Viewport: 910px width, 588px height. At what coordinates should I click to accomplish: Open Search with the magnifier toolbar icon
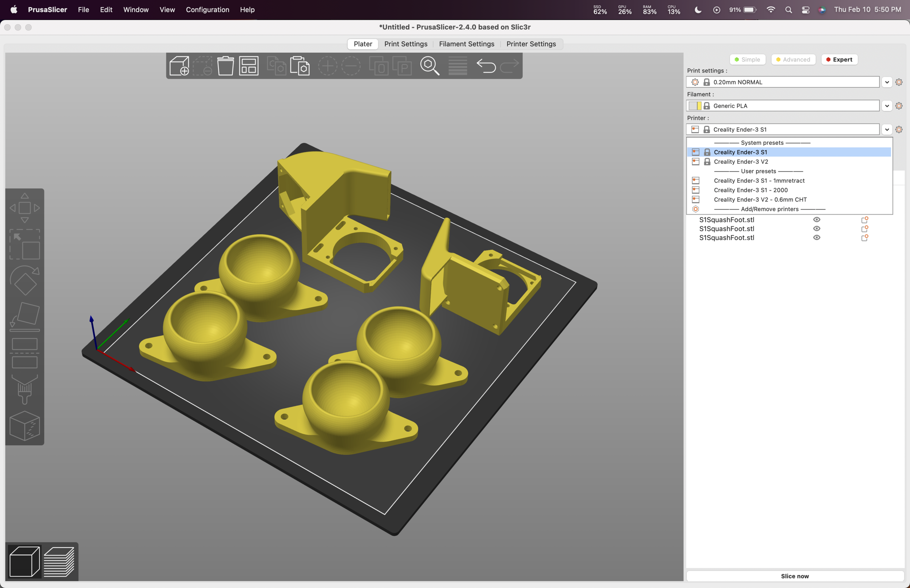click(430, 65)
